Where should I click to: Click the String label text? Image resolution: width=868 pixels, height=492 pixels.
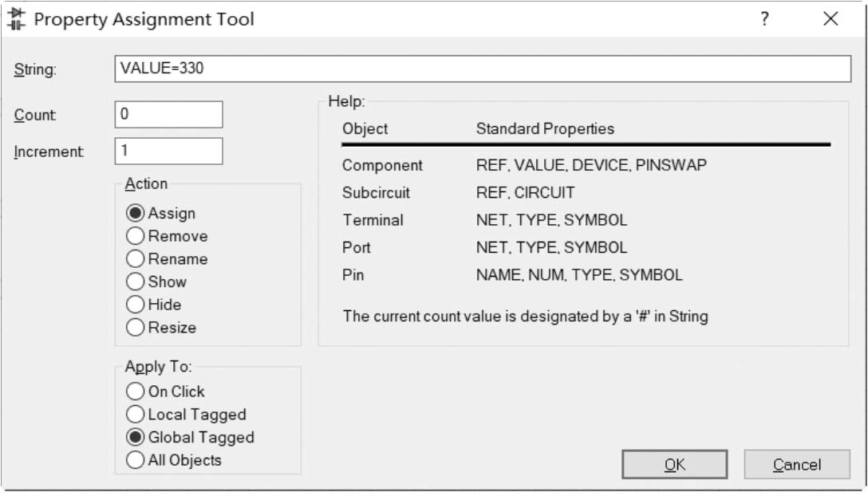[35, 70]
